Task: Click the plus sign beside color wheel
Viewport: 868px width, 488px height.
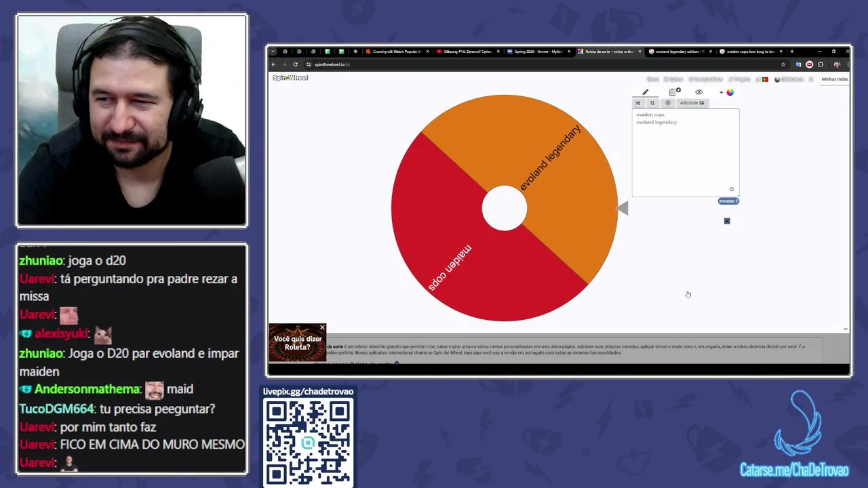Action: point(721,92)
